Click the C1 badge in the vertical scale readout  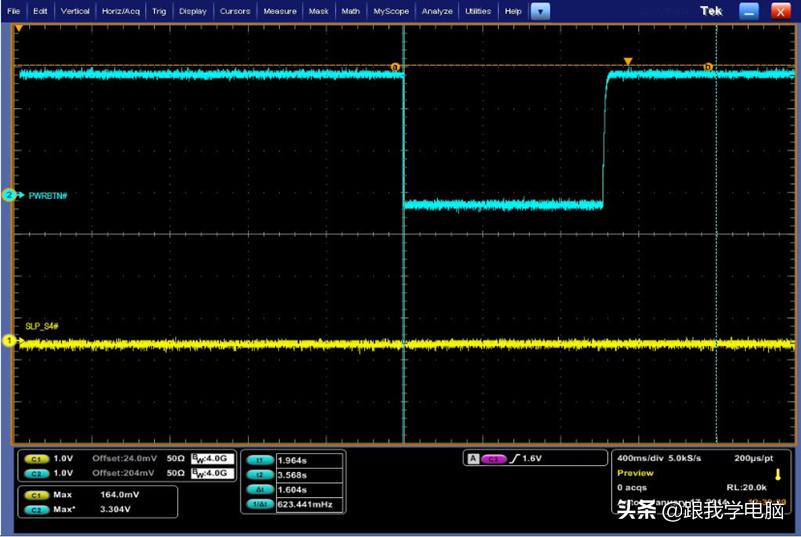tap(36, 458)
